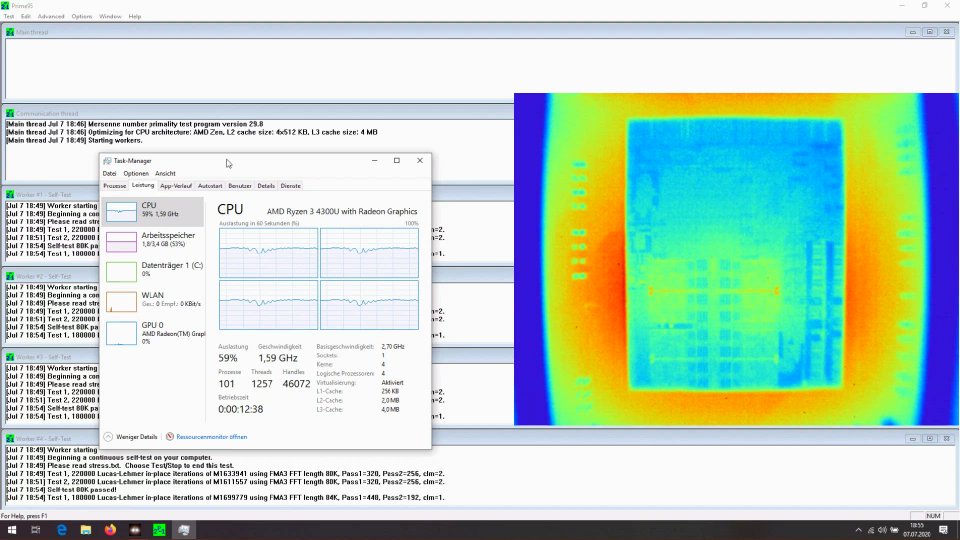Screen dimensions: 960x540
Task: Open the Advanced menu in Prime95
Action: tap(51, 17)
